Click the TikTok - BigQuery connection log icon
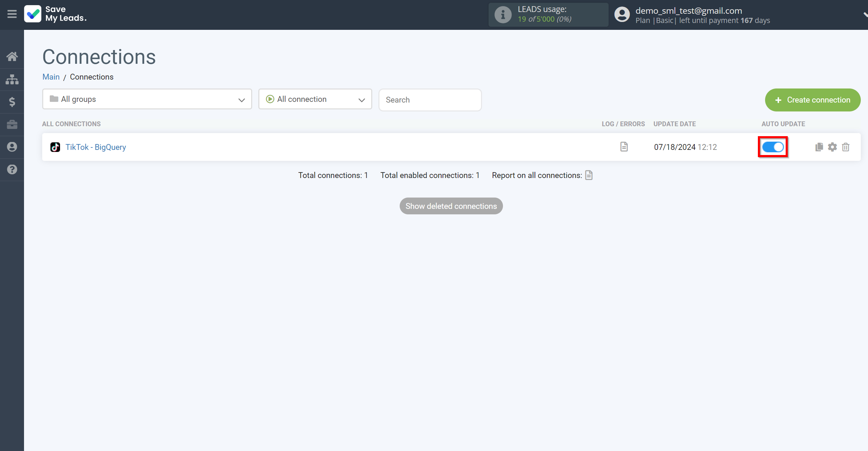Screen dimensions: 868x451 [x=624, y=147]
